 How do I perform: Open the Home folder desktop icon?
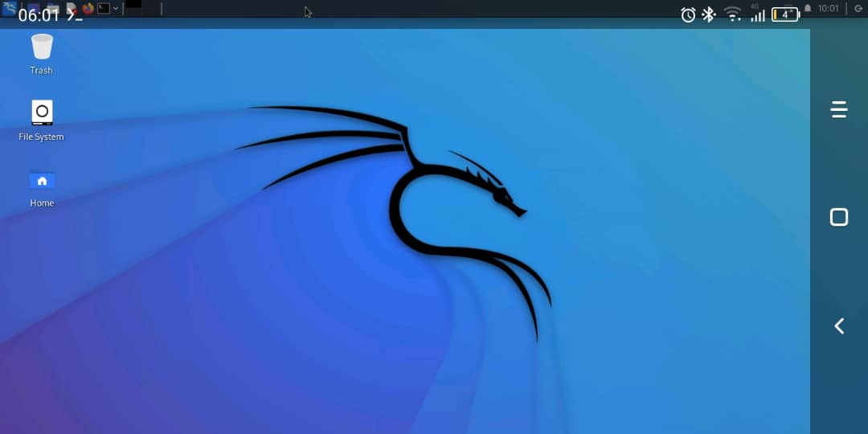[42, 189]
